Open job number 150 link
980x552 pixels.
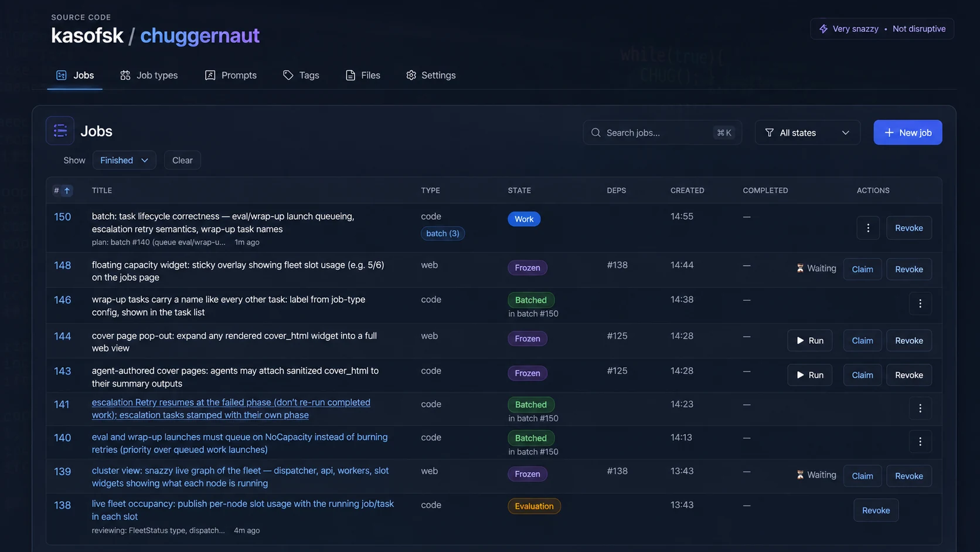63,217
